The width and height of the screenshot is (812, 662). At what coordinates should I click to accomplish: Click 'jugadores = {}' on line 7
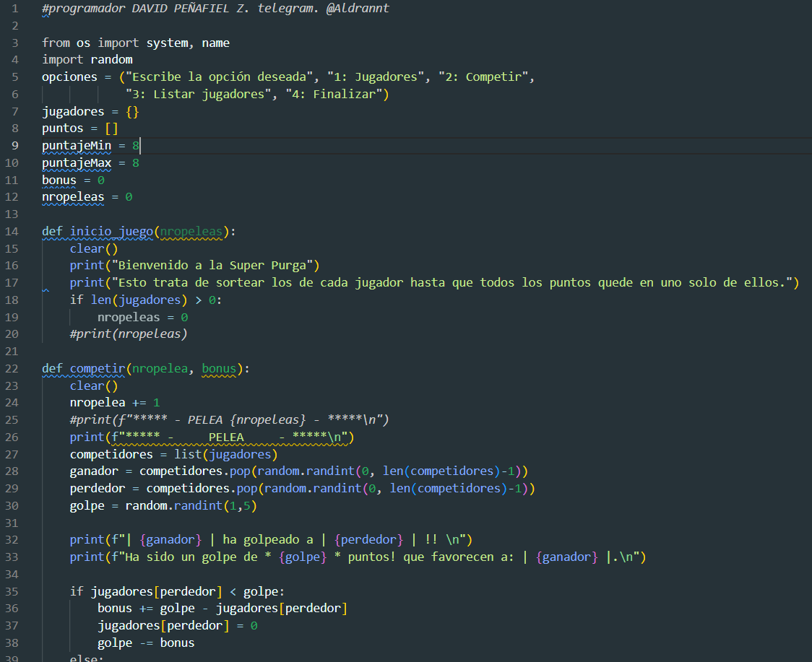point(90,111)
